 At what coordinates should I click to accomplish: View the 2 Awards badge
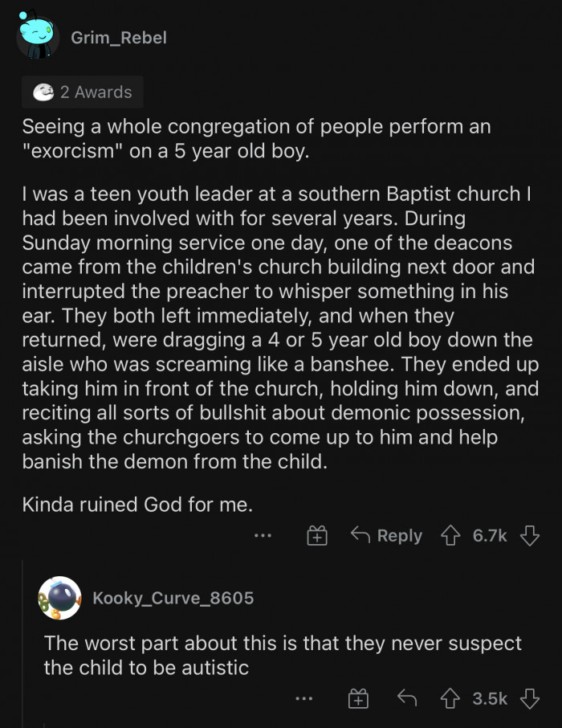83,92
